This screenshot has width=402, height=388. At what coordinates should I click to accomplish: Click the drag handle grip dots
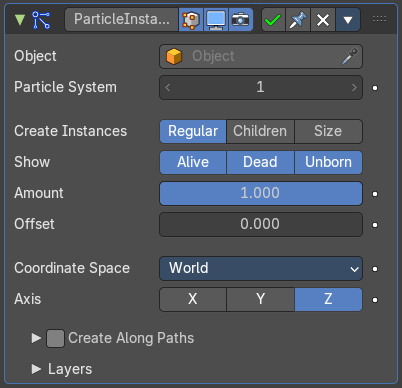pos(380,19)
